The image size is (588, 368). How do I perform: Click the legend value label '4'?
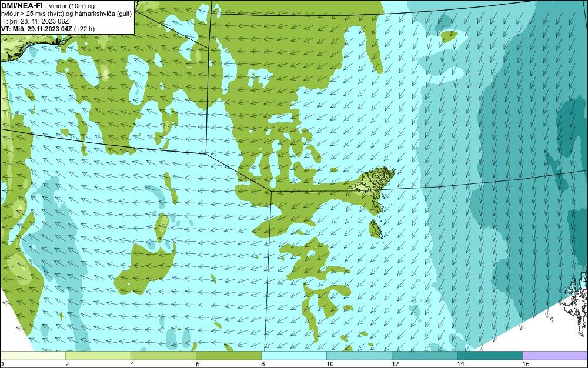point(132,364)
